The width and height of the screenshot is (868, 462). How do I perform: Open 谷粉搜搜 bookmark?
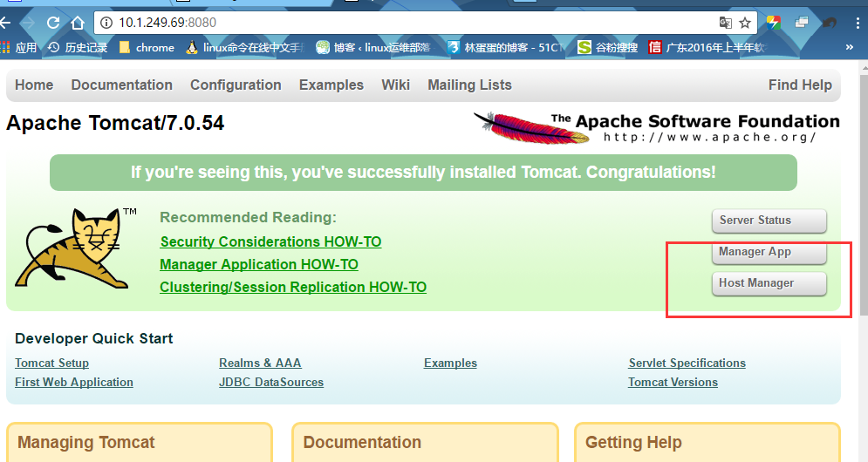tap(607, 48)
